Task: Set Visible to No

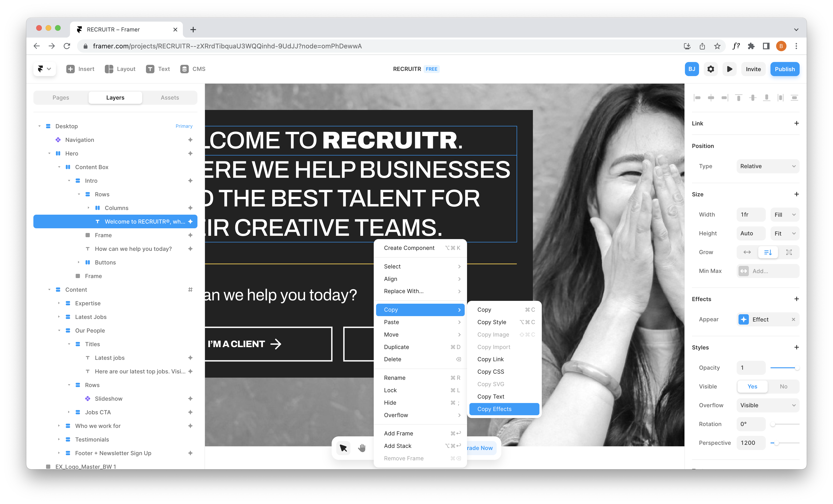Action: pyautogui.click(x=783, y=386)
